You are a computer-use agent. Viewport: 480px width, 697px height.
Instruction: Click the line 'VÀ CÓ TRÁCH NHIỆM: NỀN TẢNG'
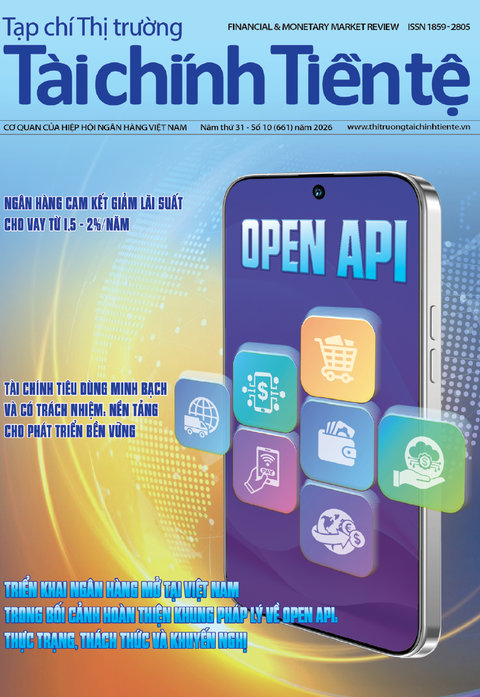[x=81, y=409]
